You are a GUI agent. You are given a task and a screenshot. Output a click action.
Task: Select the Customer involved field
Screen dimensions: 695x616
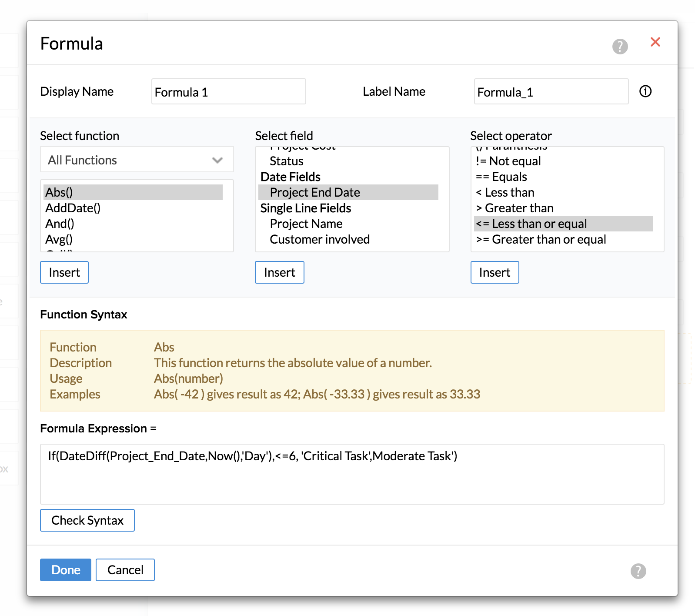[320, 239]
